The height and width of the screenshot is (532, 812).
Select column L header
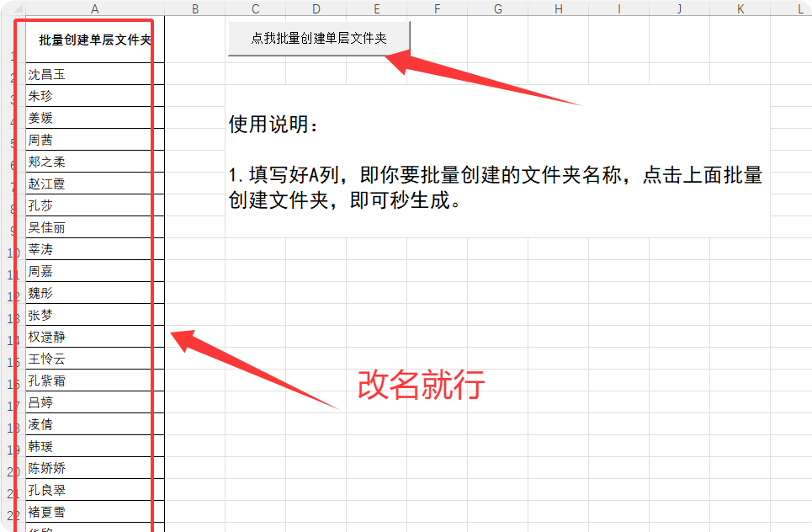791,8
